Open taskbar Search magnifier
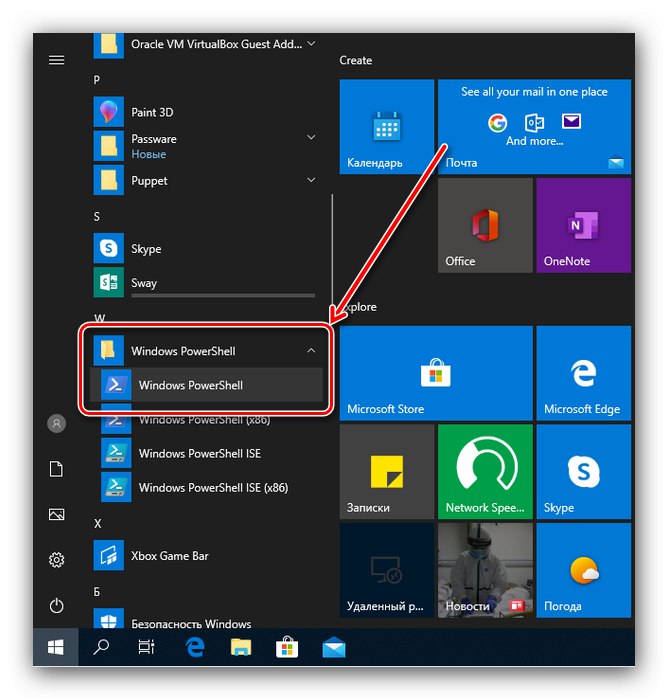 (x=101, y=647)
